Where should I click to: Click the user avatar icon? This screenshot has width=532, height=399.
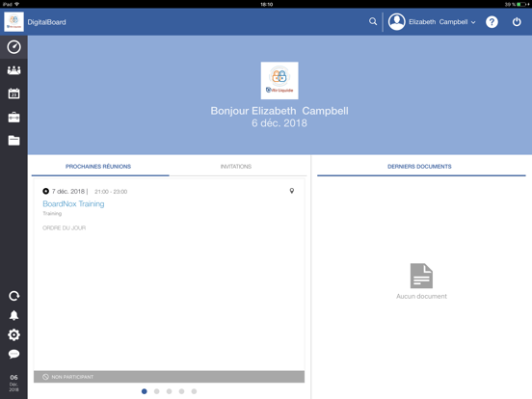(x=397, y=22)
